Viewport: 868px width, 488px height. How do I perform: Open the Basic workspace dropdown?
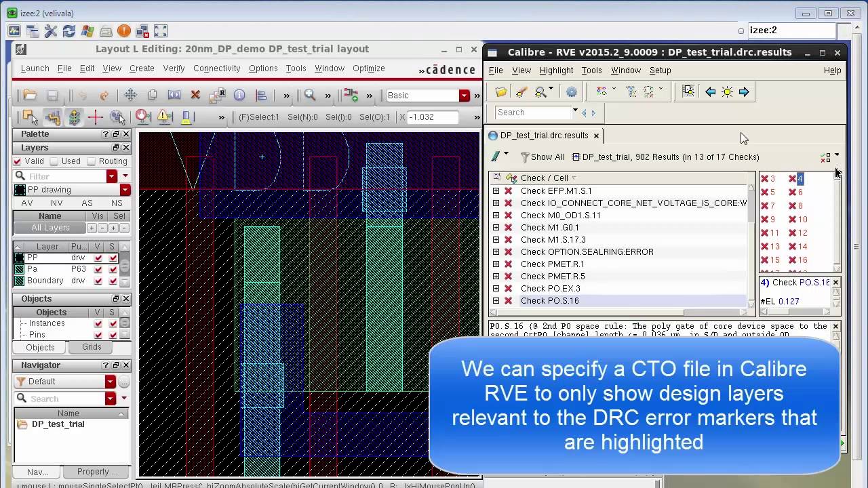[x=465, y=96]
